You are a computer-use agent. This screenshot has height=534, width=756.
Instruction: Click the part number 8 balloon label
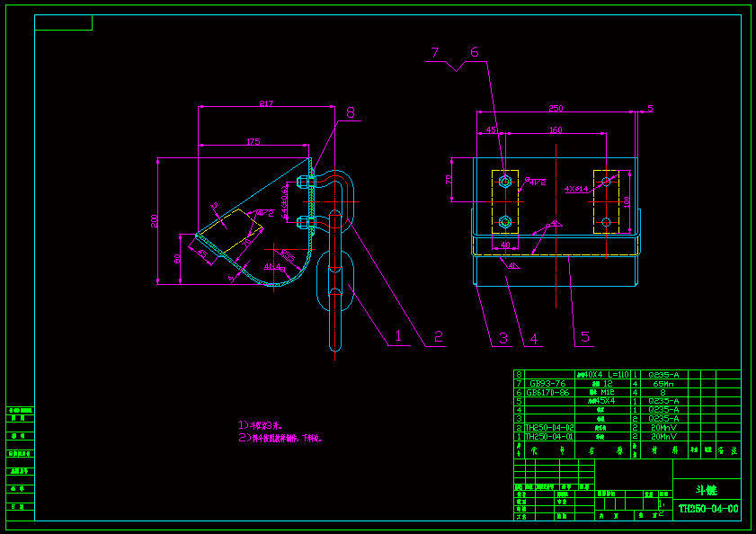tap(351, 112)
